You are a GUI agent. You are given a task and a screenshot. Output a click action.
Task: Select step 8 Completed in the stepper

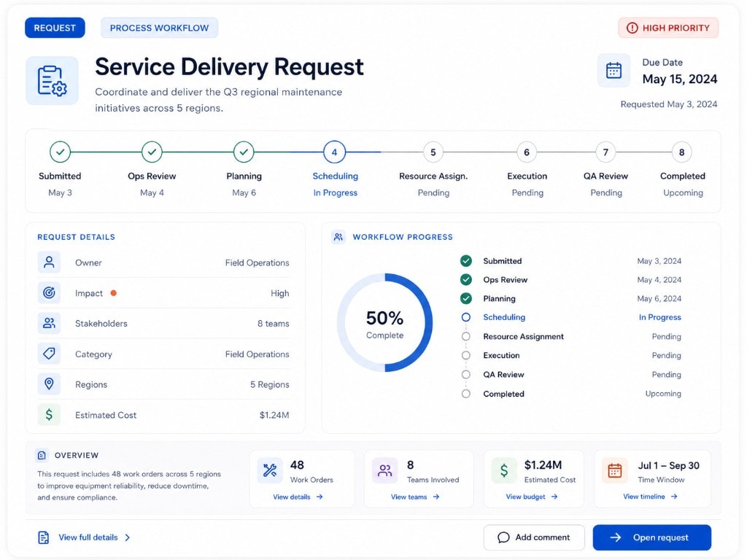point(682,152)
